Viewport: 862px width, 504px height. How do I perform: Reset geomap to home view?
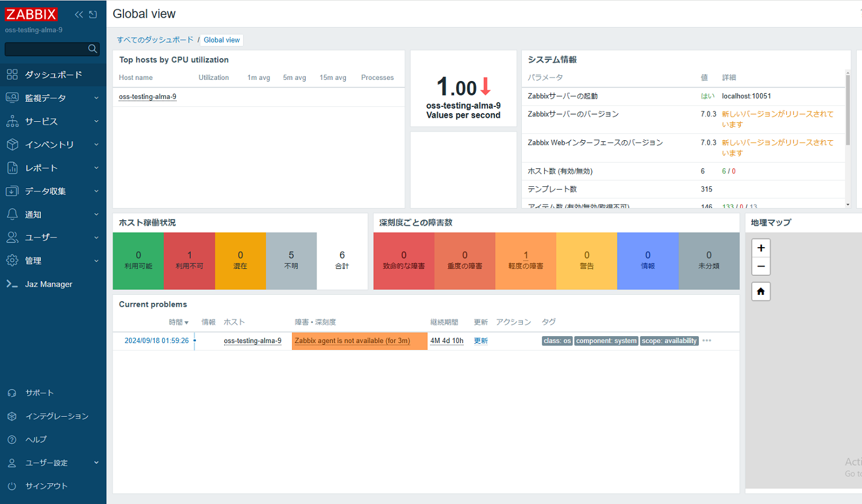click(x=761, y=291)
